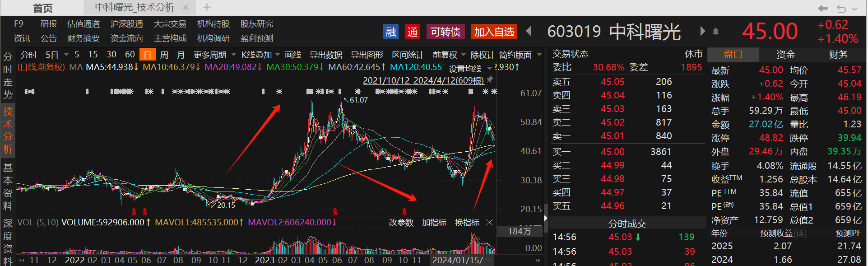This screenshot has height=266, width=868.
Task: Click 导出数据 export data button
Action: [326, 55]
